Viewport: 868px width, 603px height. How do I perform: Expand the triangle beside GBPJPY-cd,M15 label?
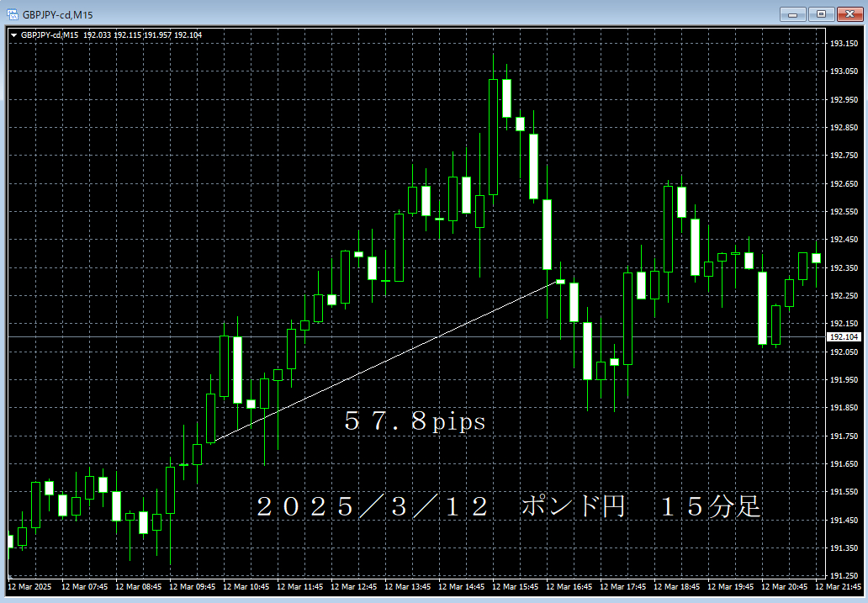(x=13, y=34)
